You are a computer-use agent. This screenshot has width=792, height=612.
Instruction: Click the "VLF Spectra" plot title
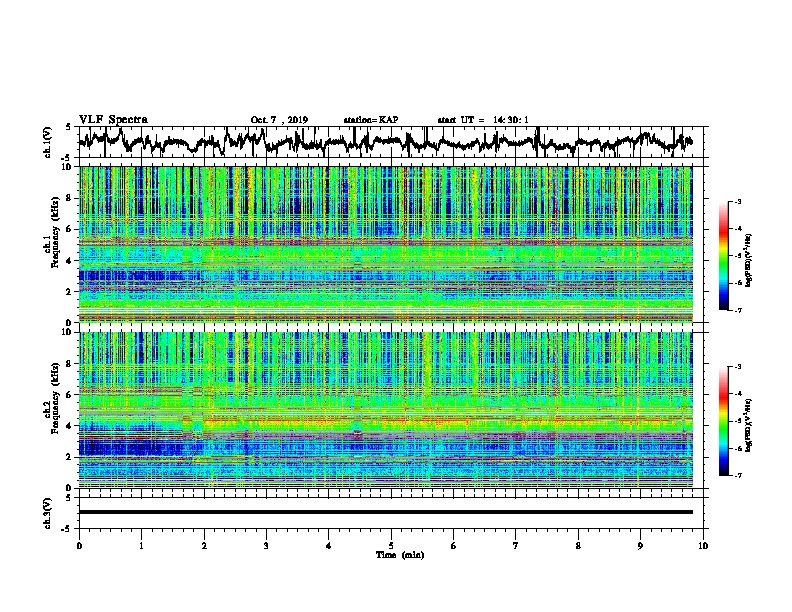[113, 119]
